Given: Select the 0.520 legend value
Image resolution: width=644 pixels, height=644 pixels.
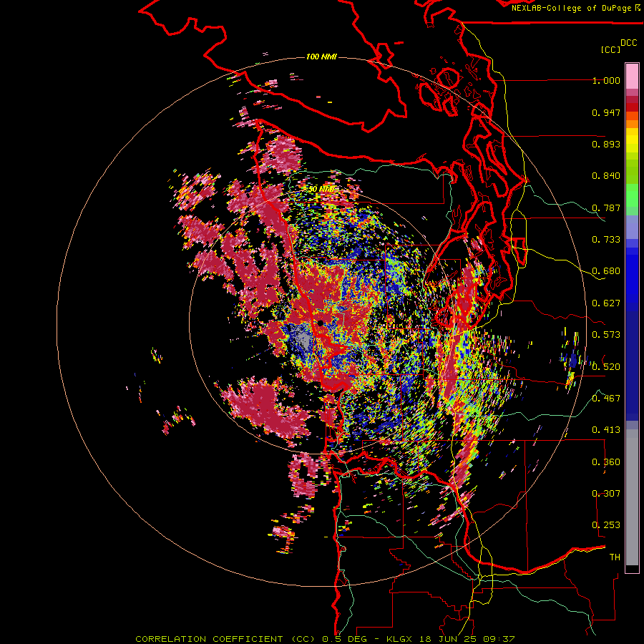Looking at the screenshot, I should click(x=606, y=366).
